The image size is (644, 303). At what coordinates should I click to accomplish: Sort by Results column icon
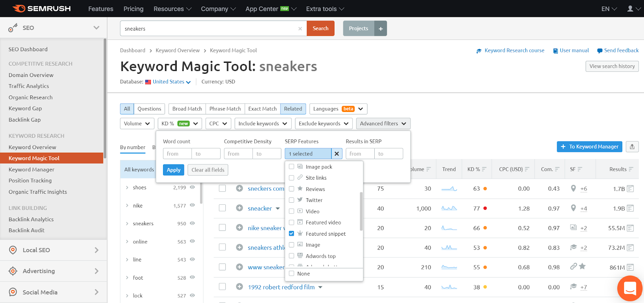[x=631, y=169]
